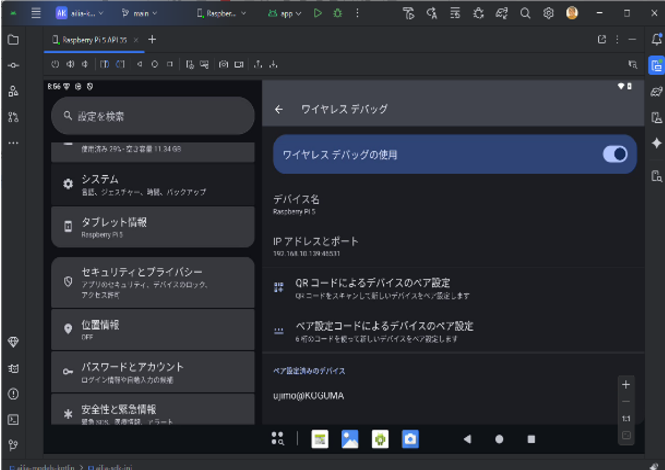Open the device selector dropdown
The height and width of the screenshot is (470, 665).
pyautogui.click(x=221, y=13)
